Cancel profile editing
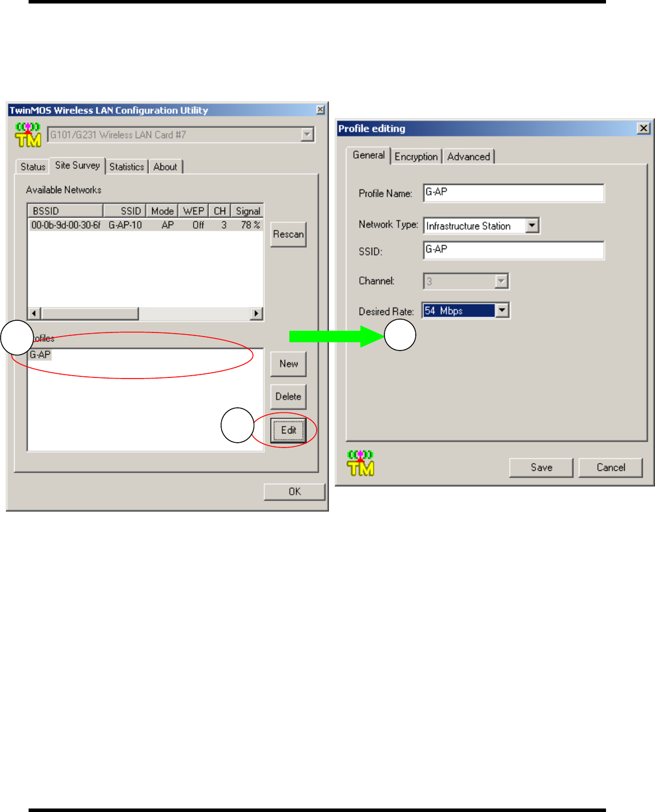This screenshot has height=812, width=655. click(611, 467)
